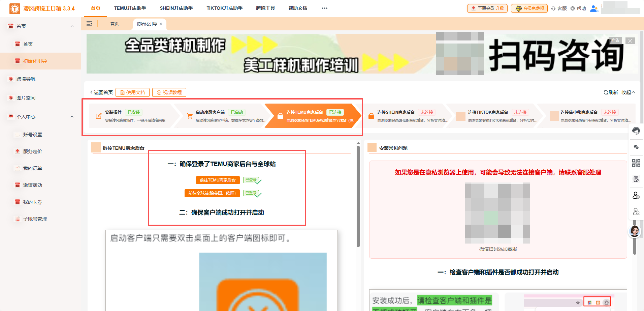
Task: Collapse the 首页 section with its chevron
Action: point(72,26)
